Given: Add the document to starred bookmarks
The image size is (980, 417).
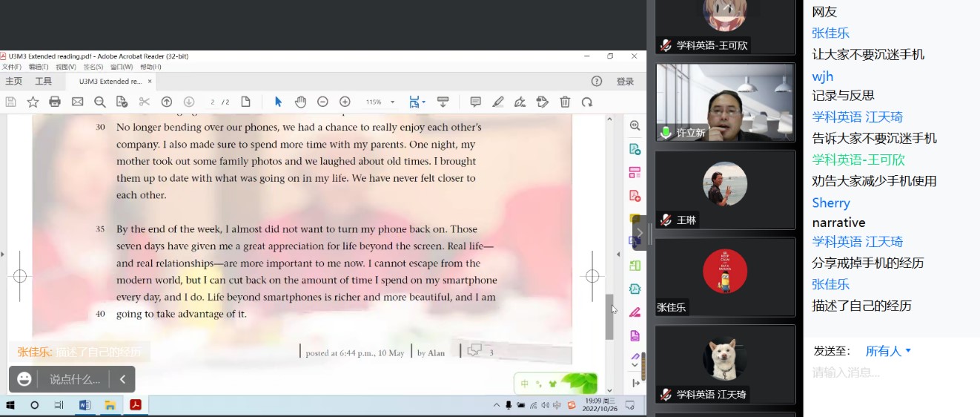Looking at the screenshot, I should click(x=33, y=102).
